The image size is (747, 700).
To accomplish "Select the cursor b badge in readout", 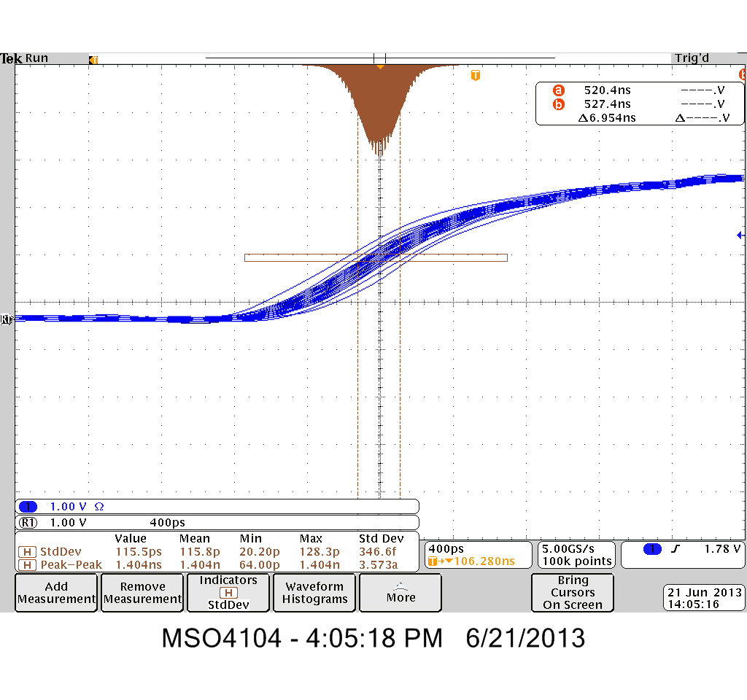I will coord(558,104).
